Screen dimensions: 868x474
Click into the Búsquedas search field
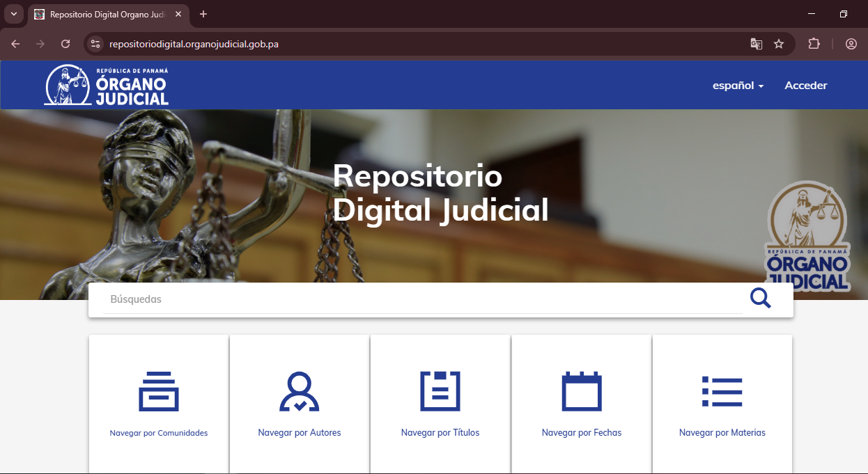point(418,299)
